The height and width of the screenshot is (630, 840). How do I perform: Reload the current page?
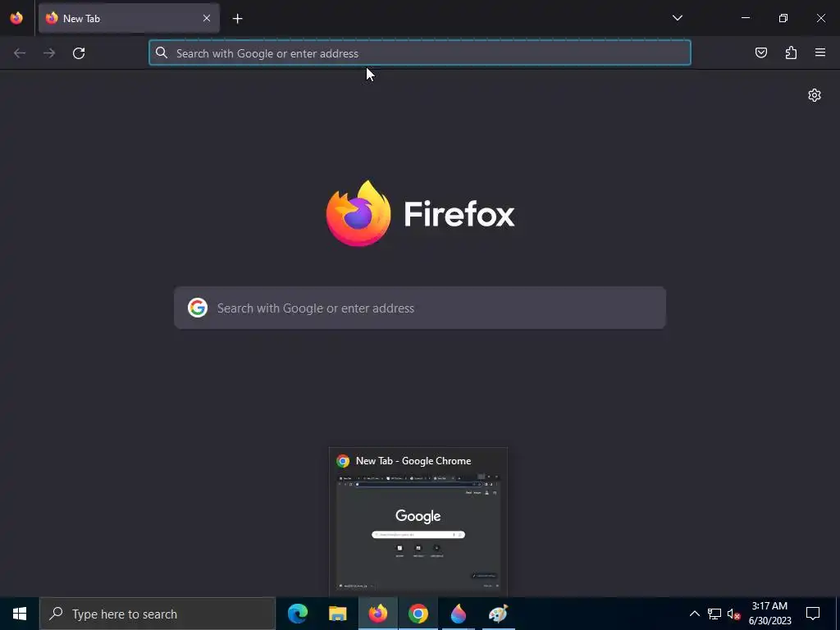[x=79, y=53]
